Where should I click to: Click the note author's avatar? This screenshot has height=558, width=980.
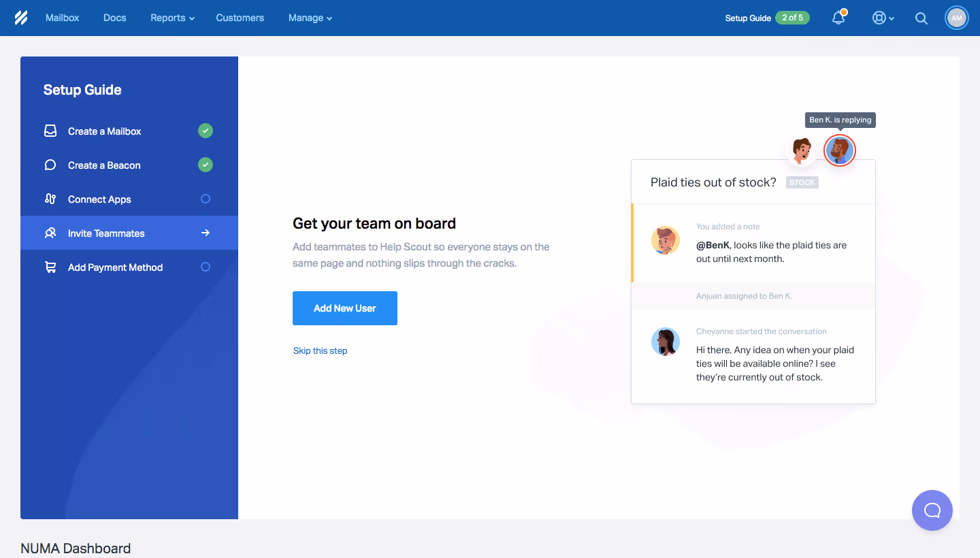[x=666, y=240]
